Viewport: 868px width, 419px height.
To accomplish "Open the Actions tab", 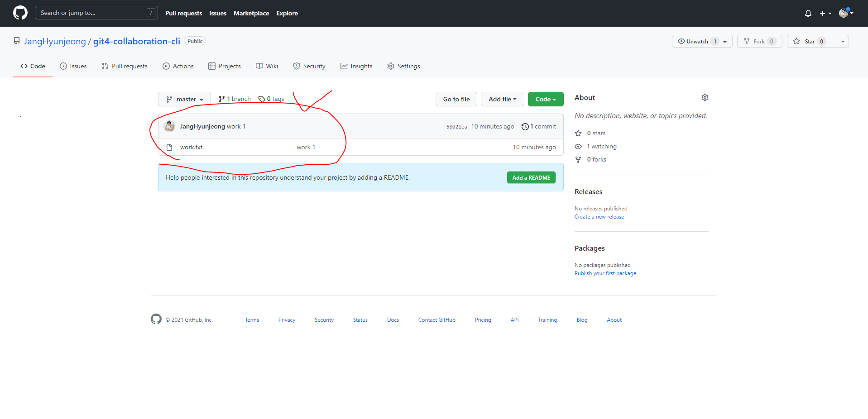I will click(178, 66).
